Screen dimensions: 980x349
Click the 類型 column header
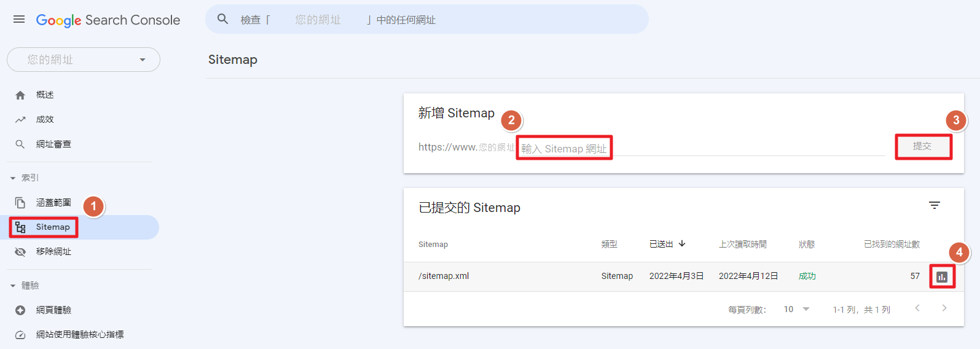click(610, 244)
